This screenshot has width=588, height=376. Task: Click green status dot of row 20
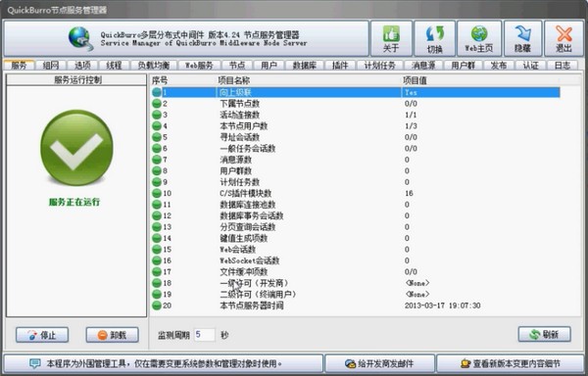[157, 305]
